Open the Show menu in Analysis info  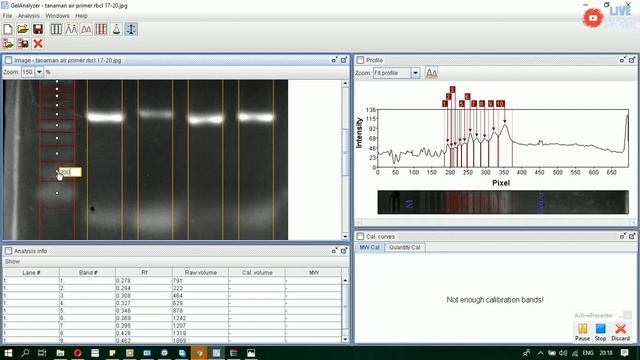point(12,261)
